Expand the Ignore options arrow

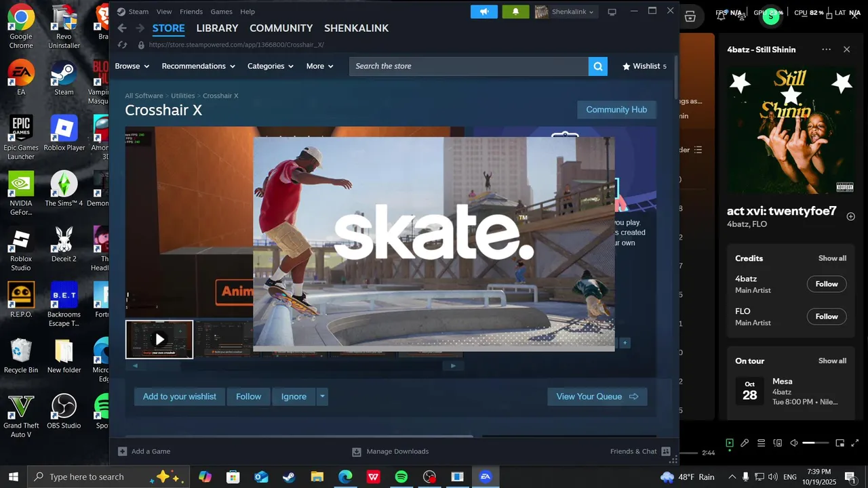[x=322, y=396]
